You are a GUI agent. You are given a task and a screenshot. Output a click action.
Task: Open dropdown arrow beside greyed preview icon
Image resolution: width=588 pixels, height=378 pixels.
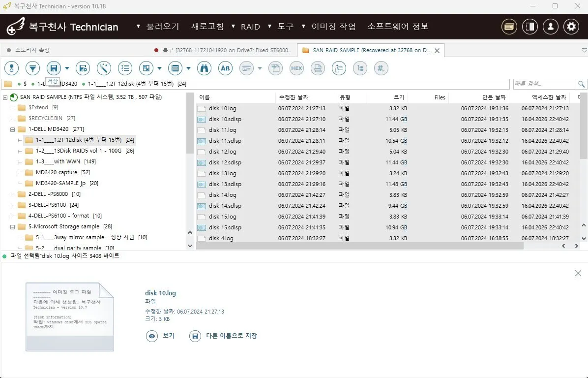click(260, 68)
